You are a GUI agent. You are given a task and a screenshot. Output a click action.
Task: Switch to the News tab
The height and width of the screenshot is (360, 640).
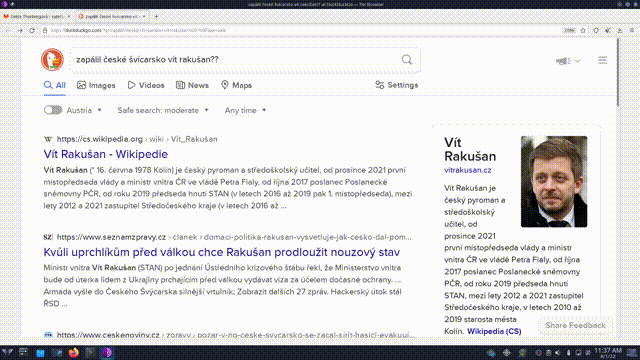pos(192,85)
